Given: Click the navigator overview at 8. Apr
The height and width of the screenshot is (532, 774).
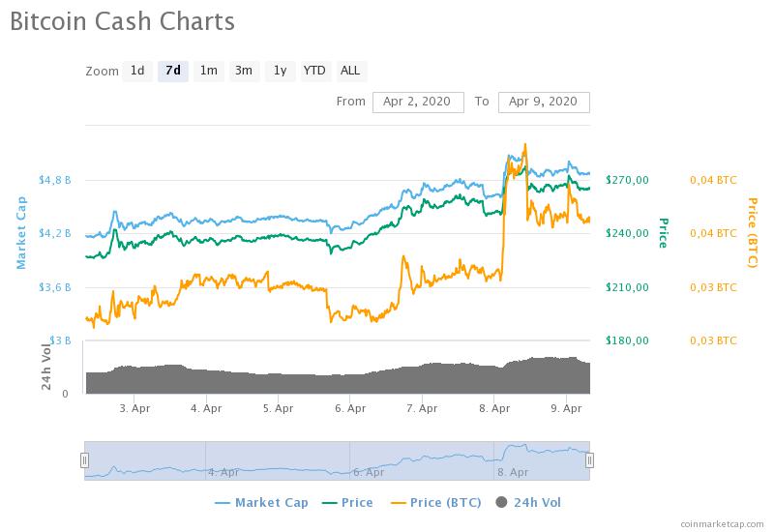Looking at the screenshot, I should pos(513,472).
